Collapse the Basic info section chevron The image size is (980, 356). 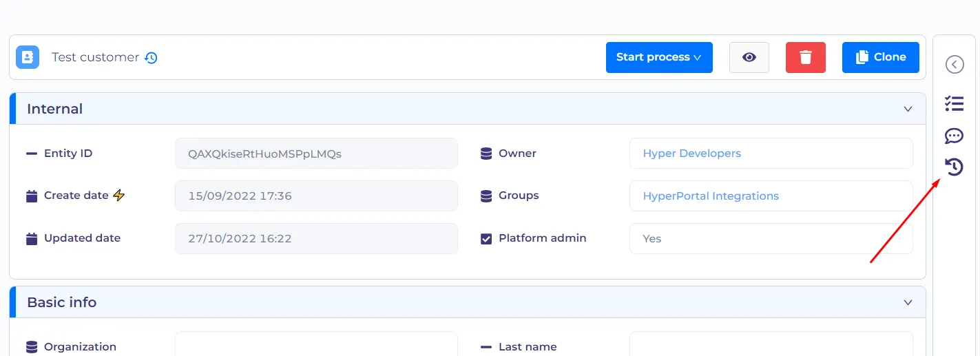click(x=908, y=303)
